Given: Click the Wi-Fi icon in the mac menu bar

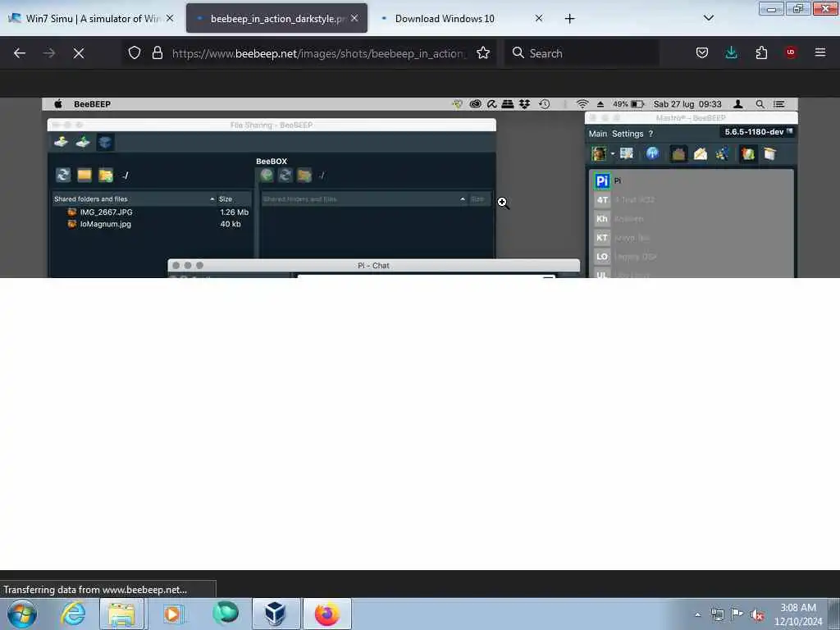Looking at the screenshot, I should tap(582, 104).
